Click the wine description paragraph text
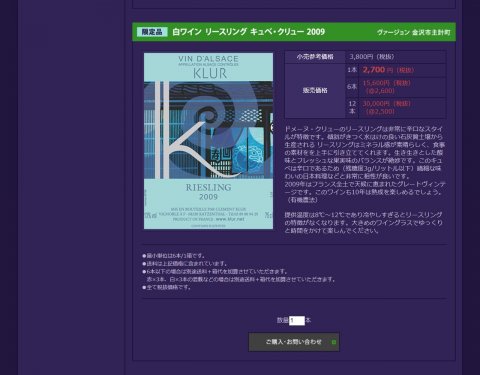 [x=365, y=164]
